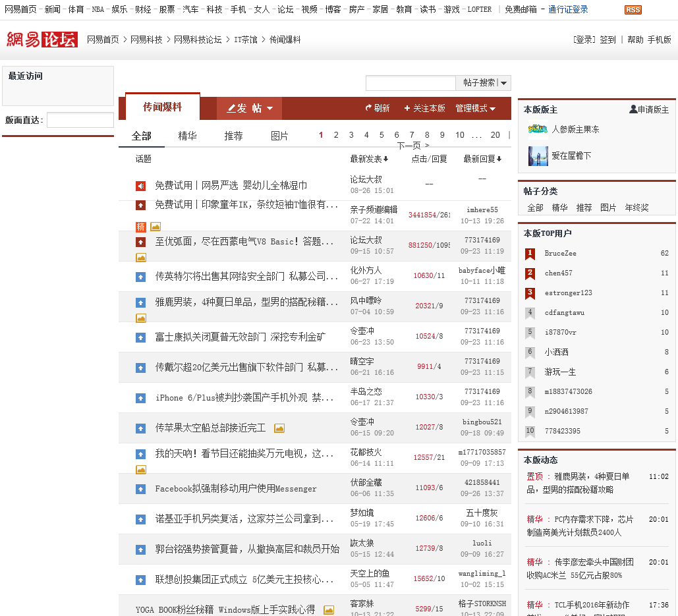The height and width of the screenshot is (616, 678).
Task: Open post author 半岛之恋 profile
Action: pos(366,391)
